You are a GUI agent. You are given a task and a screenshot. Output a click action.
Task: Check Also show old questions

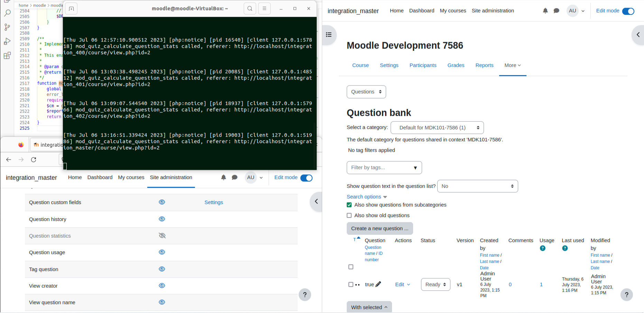(x=349, y=215)
